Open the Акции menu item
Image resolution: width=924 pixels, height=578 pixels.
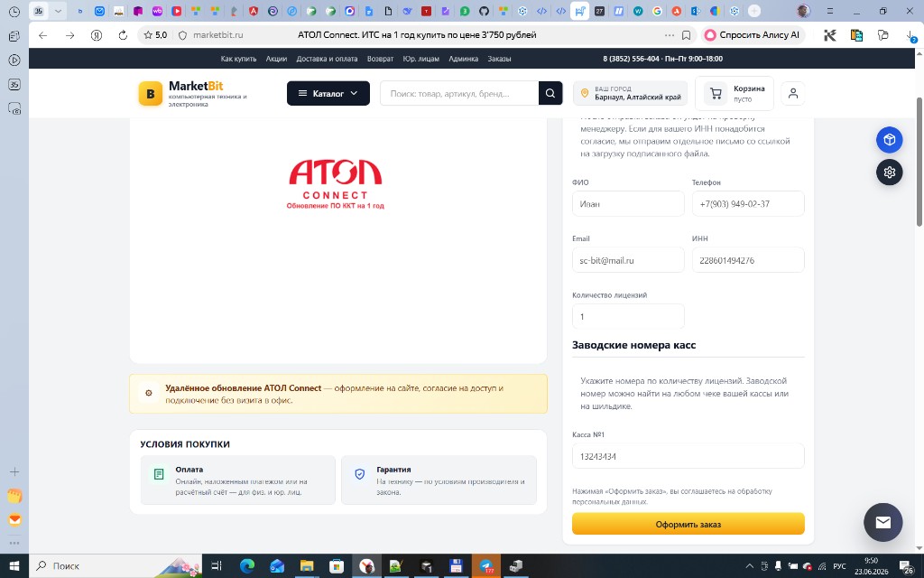point(276,59)
